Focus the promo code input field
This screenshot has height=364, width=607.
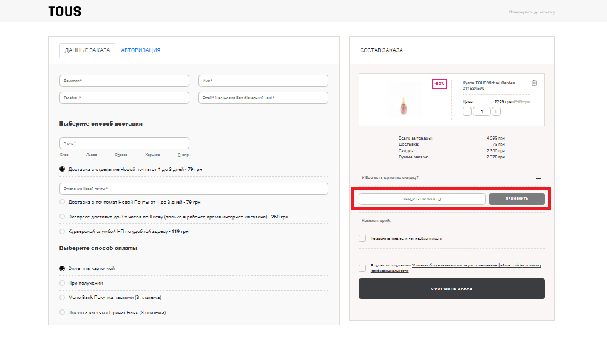422,199
